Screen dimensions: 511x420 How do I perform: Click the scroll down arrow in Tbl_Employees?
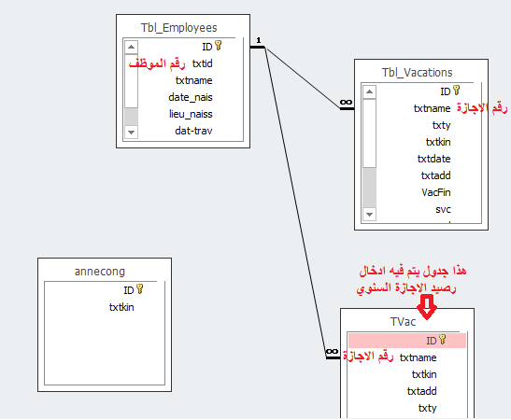coord(132,133)
